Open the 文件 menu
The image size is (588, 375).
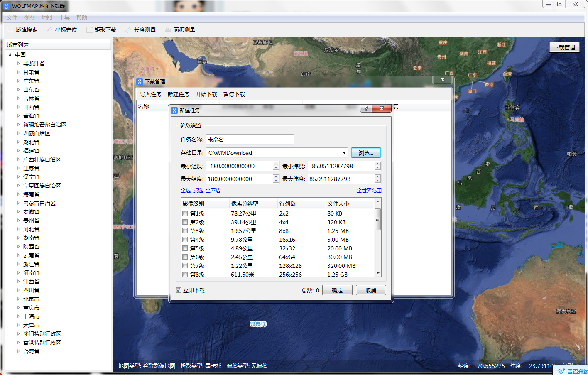(12, 17)
